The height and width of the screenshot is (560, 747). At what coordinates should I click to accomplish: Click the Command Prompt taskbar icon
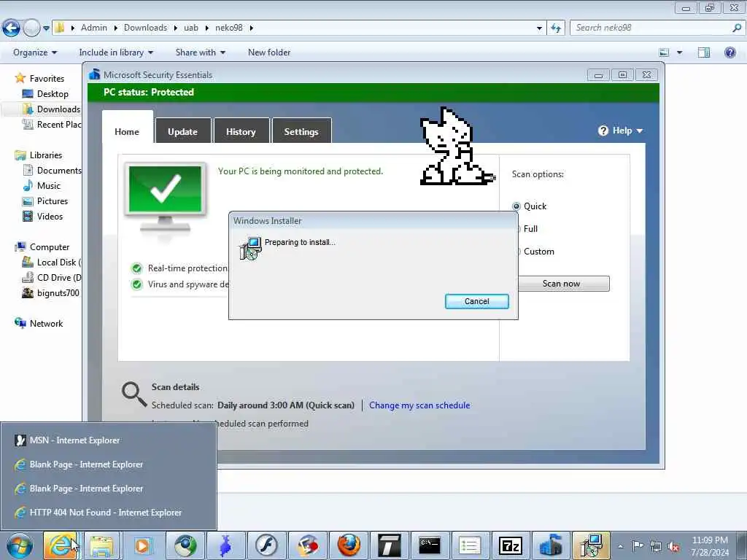click(x=429, y=545)
